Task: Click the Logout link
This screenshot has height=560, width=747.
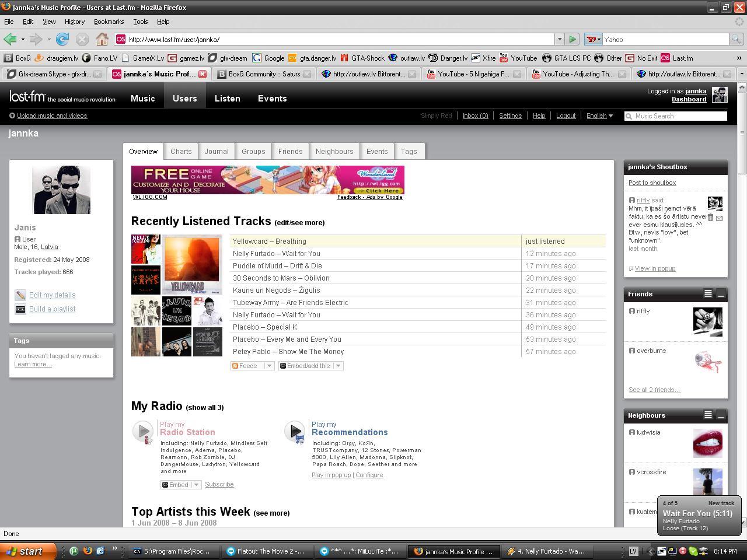Action: tap(566, 116)
